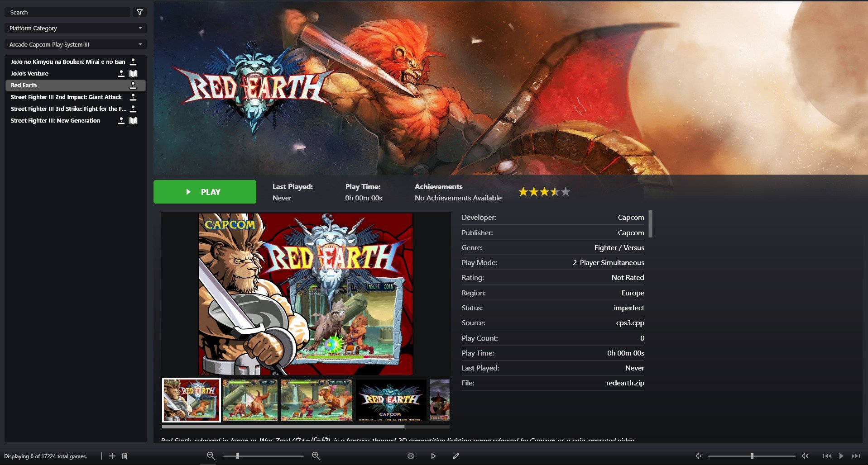Skip to previous music track
The image size is (868, 465).
coord(827,456)
